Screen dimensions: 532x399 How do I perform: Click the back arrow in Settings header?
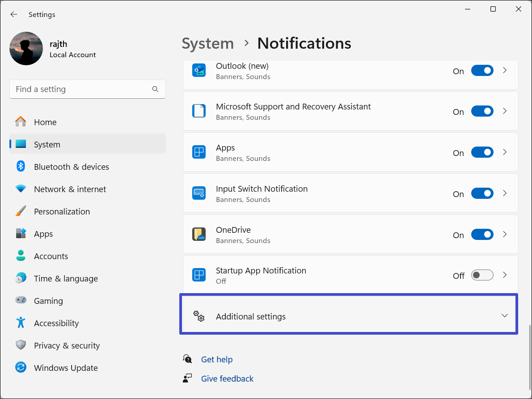pyautogui.click(x=14, y=14)
